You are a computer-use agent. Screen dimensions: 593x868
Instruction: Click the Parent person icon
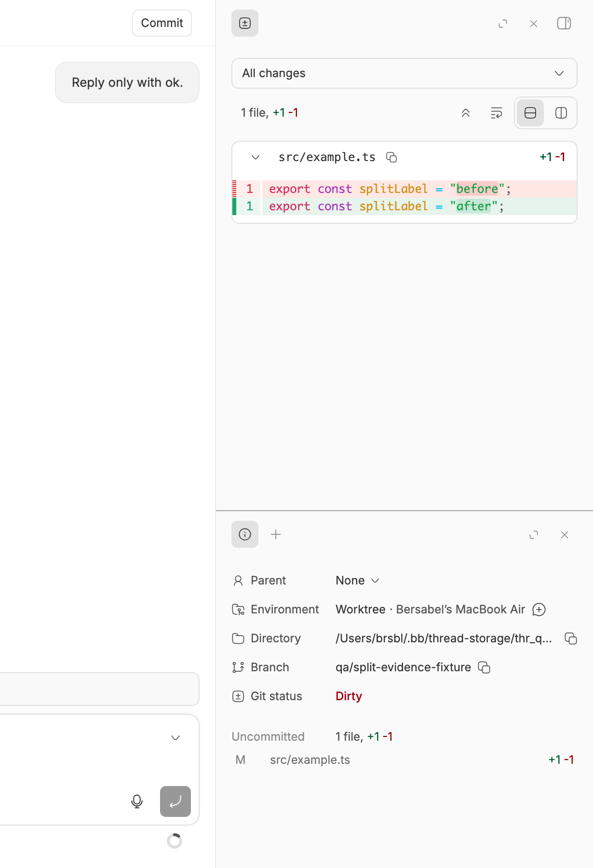tap(238, 581)
